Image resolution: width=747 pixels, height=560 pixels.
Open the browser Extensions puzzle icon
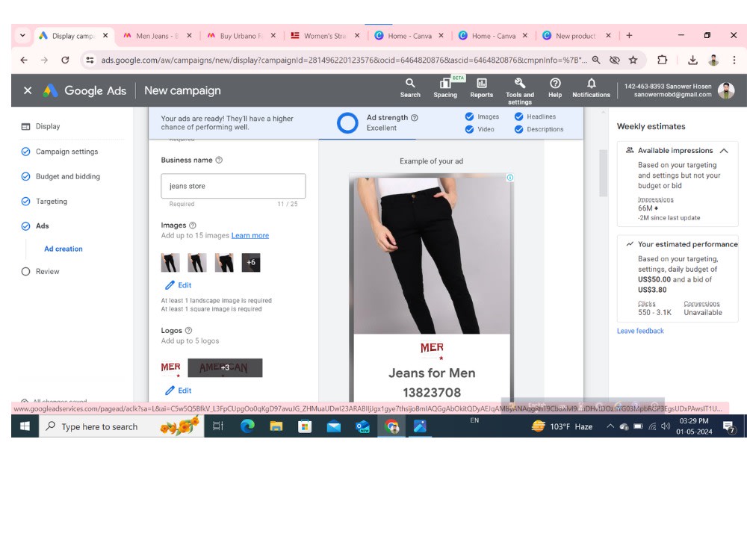[662, 60]
